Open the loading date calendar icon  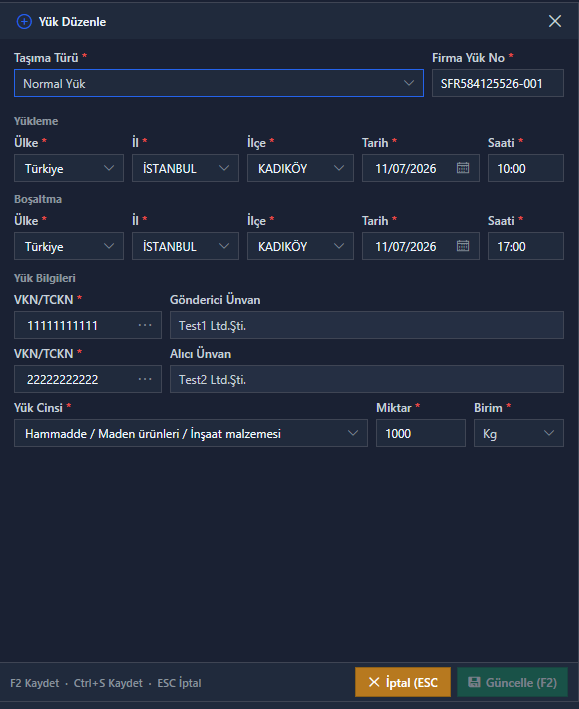tap(463, 168)
